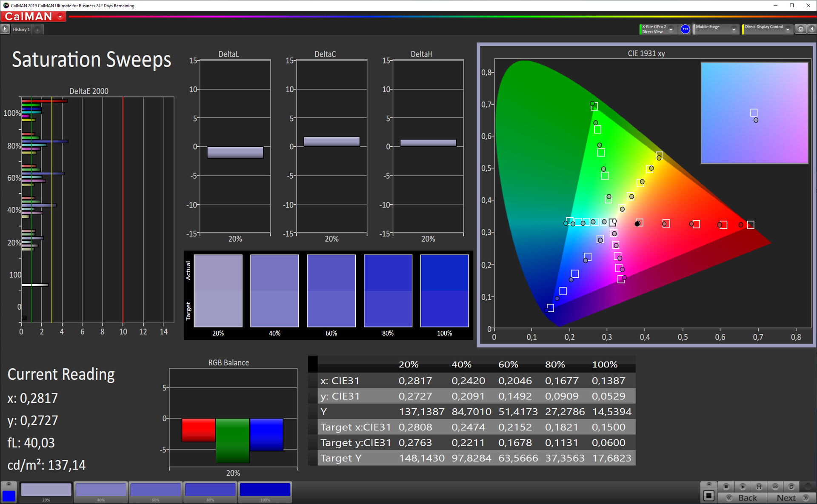Click the stop measurement icon
Viewport: 817px width, 504px height.
click(x=726, y=487)
